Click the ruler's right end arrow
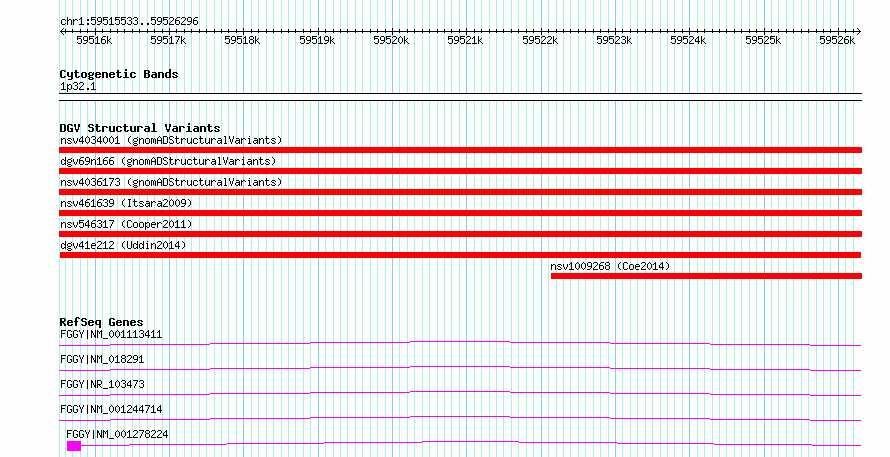Screen dimensions: 890x457 coord(859,32)
